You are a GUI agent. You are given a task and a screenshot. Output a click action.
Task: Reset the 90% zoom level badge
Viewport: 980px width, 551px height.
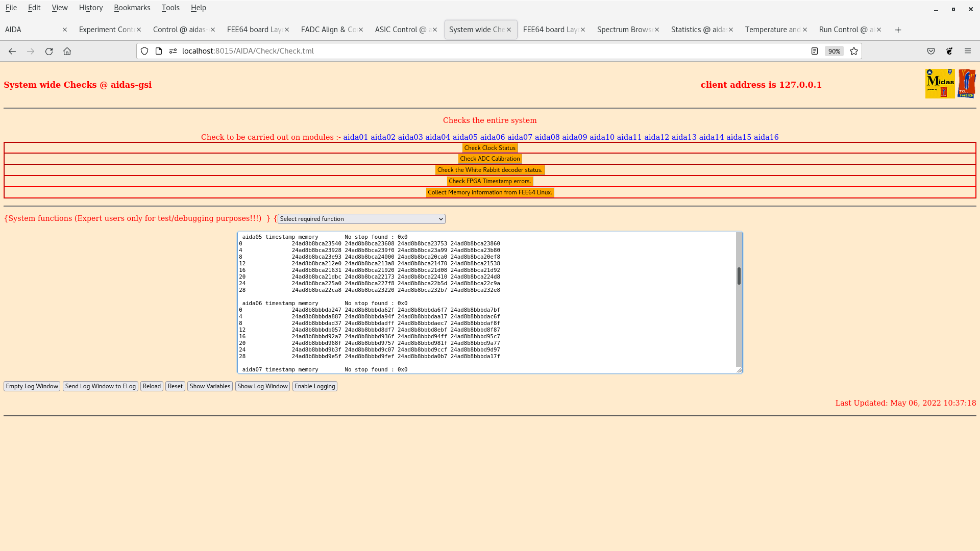(834, 51)
